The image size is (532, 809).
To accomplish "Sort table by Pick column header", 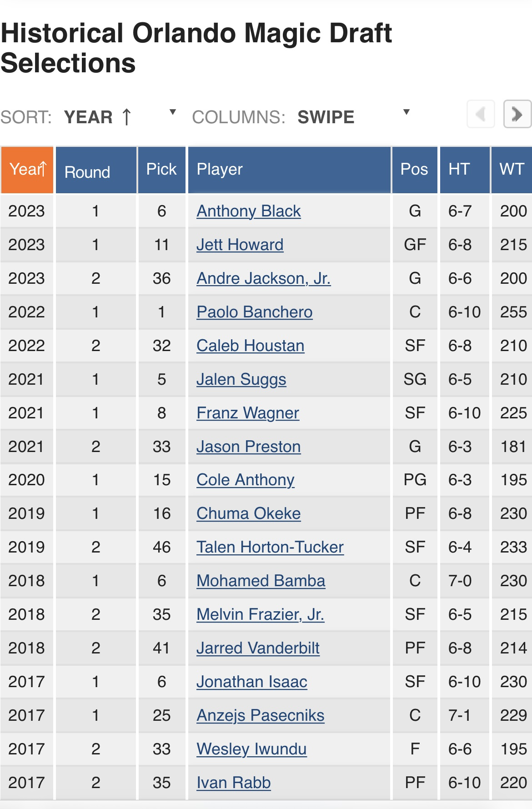I will 161,170.
